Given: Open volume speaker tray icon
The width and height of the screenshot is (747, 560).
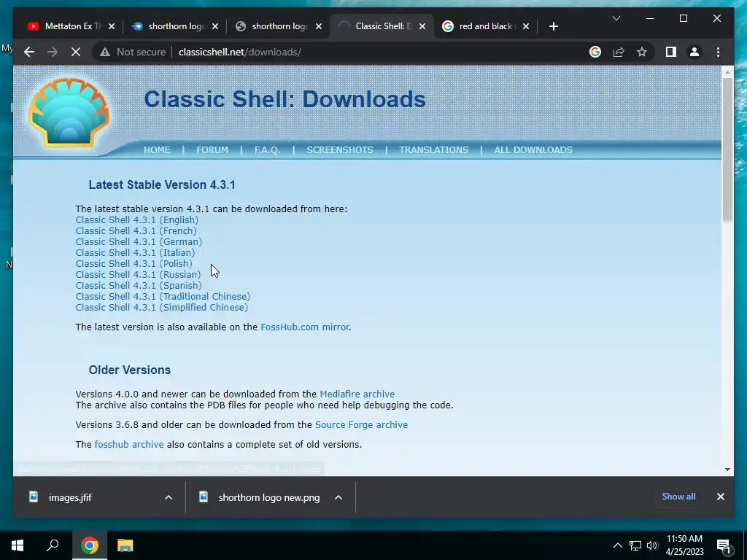Looking at the screenshot, I should (652, 545).
